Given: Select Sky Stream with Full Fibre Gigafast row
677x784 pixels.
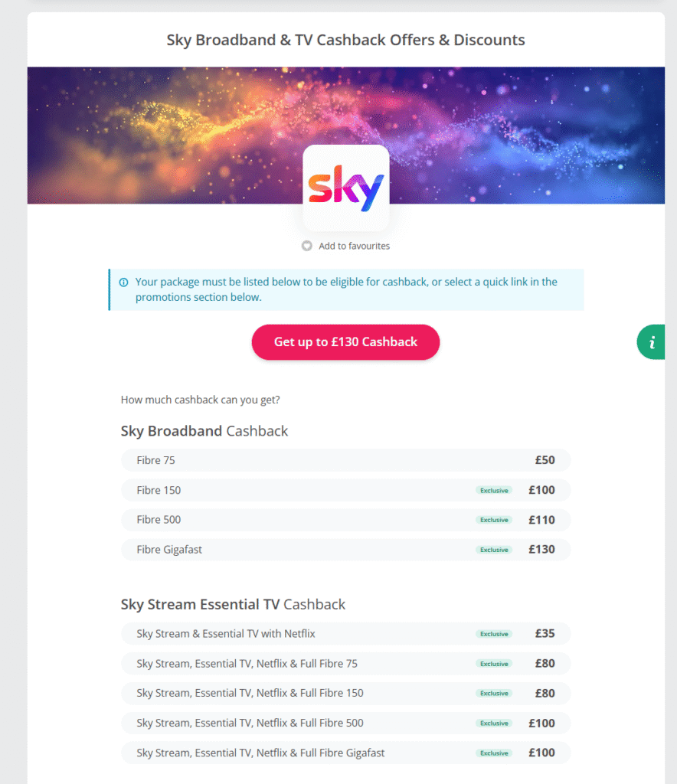Looking at the screenshot, I should click(x=345, y=753).
